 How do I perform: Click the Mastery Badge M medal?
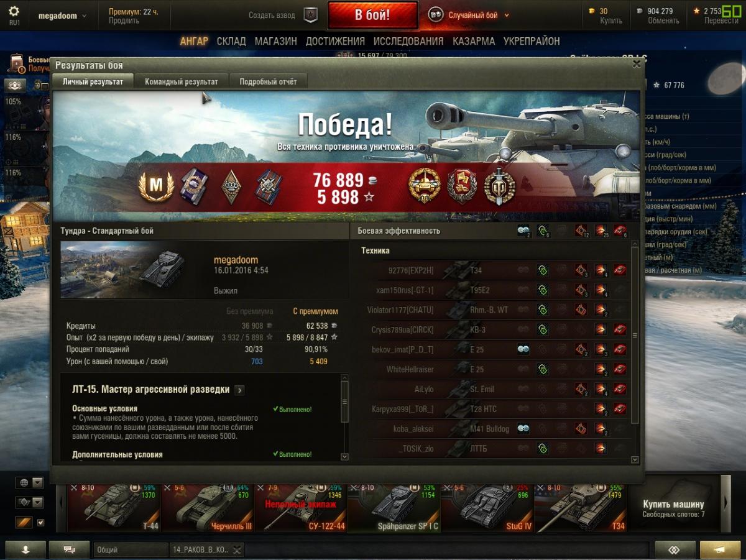point(156,186)
